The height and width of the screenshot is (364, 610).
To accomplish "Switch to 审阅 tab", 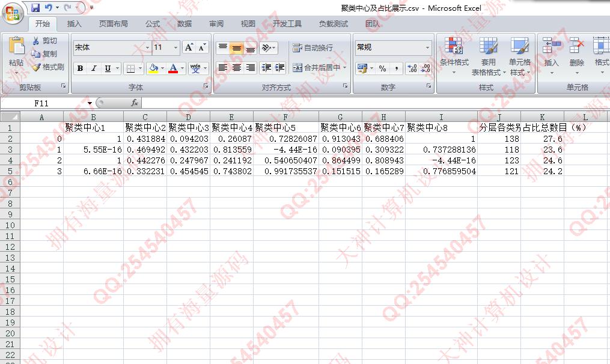I will tap(216, 23).
